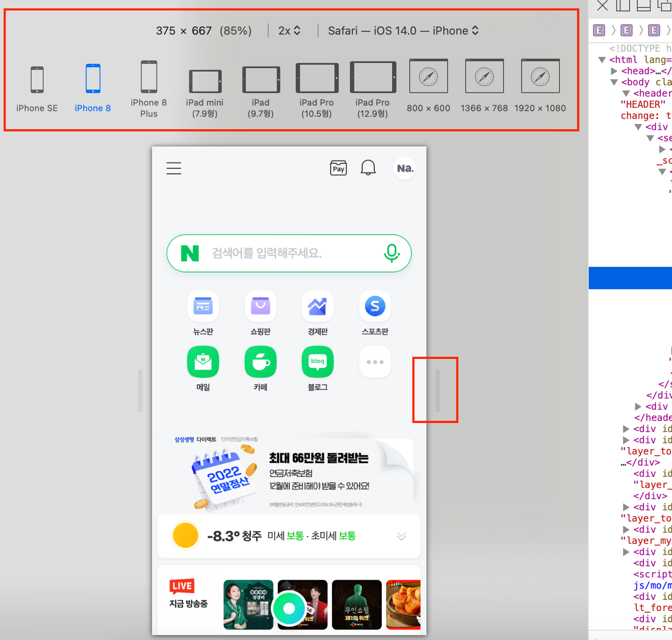Open the 메일 (Mail) shortcut icon
The image size is (672, 640).
203,362
